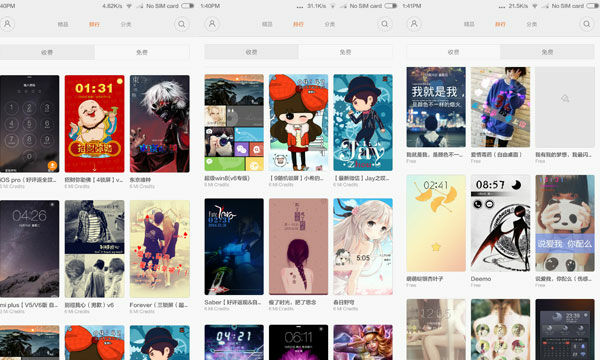Open the black 06:11 lockscreen theme thumbnail
Screen dimensions: 600x360
298,342
